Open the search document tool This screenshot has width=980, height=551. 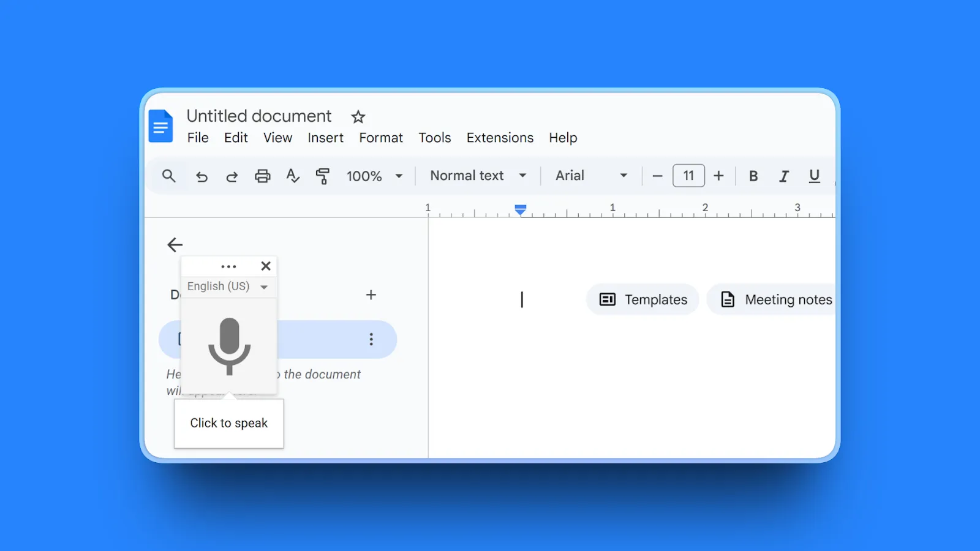pos(168,176)
